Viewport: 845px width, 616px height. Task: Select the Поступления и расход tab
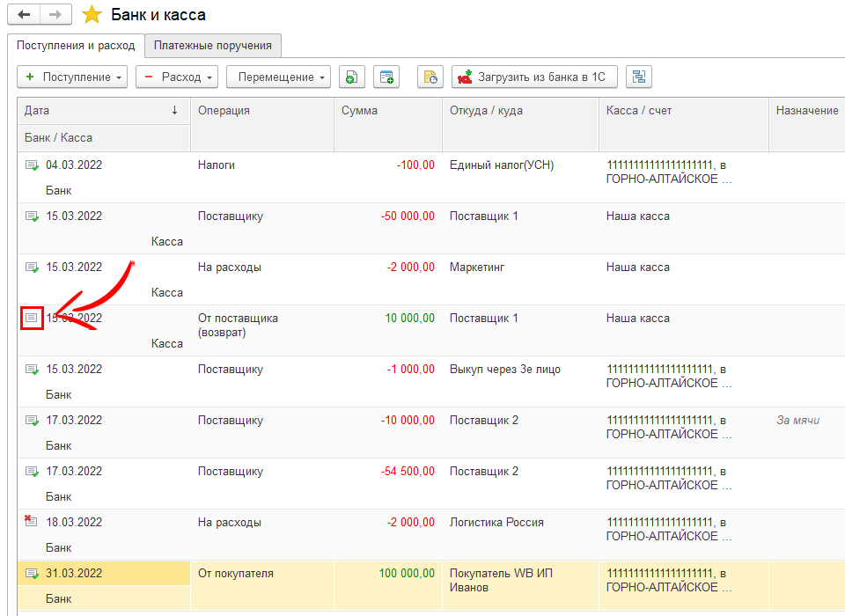[x=75, y=45]
